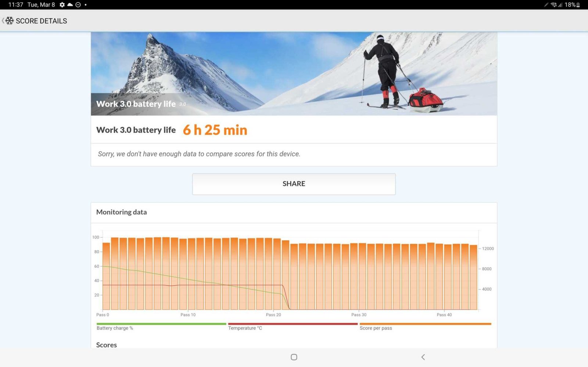Screen dimensions: 588x367
Task: Tap the 6 h 25 min battery result
Action: (x=215, y=130)
